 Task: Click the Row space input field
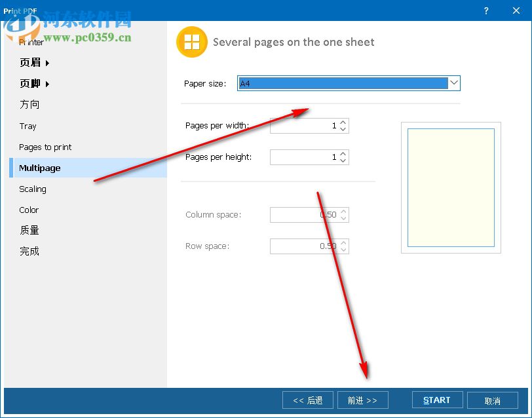point(305,246)
